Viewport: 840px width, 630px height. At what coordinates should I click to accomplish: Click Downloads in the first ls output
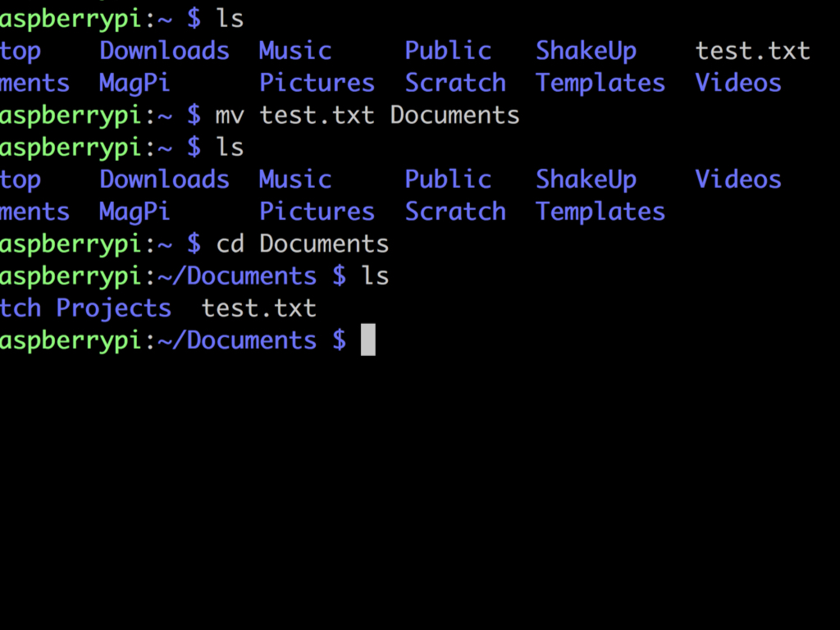click(164, 50)
